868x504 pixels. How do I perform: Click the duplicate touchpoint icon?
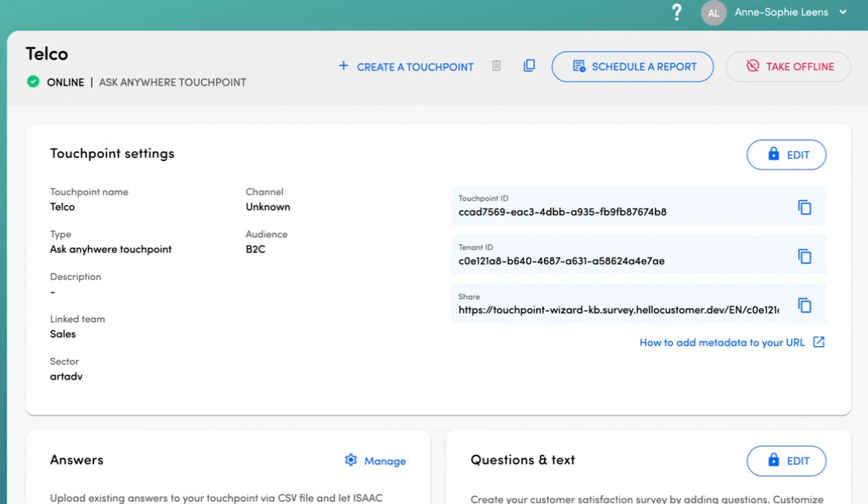pos(529,66)
